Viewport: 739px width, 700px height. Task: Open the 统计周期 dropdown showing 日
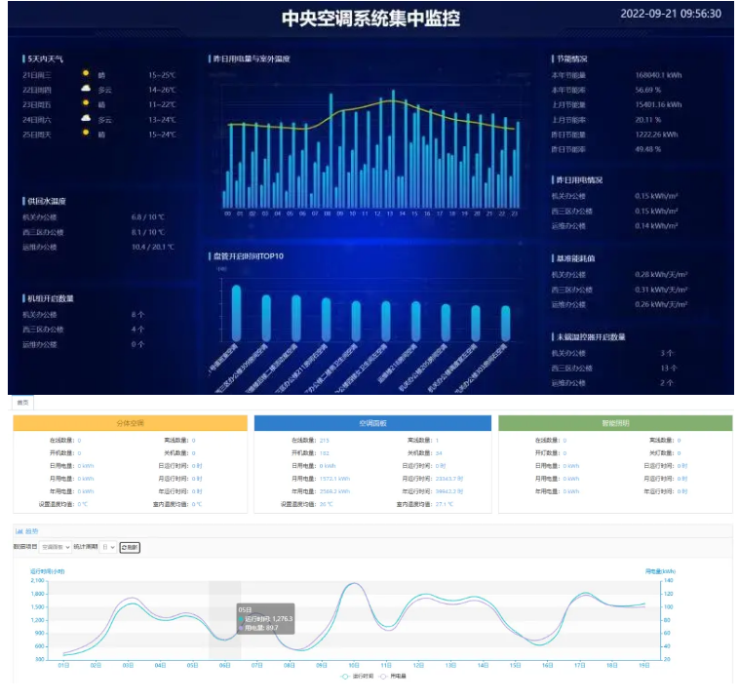pyautogui.click(x=109, y=547)
